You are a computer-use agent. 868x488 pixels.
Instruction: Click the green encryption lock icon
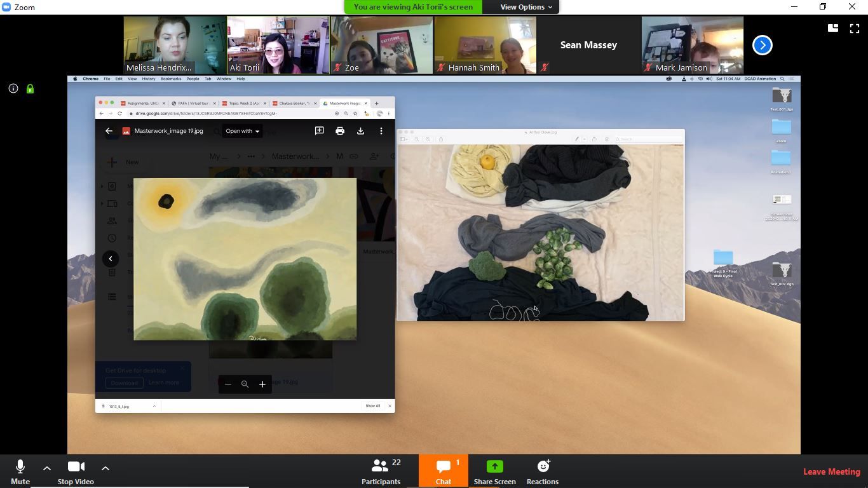coord(30,89)
